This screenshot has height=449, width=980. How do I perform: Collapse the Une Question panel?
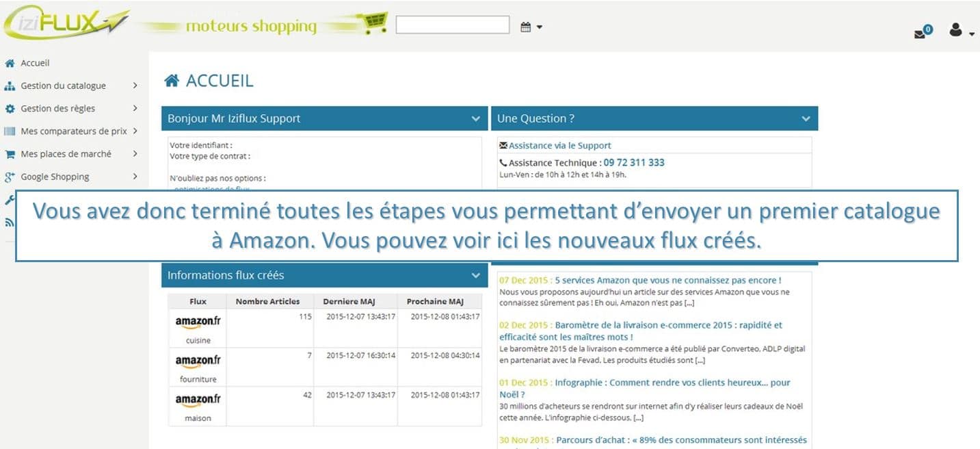(x=806, y=118)
